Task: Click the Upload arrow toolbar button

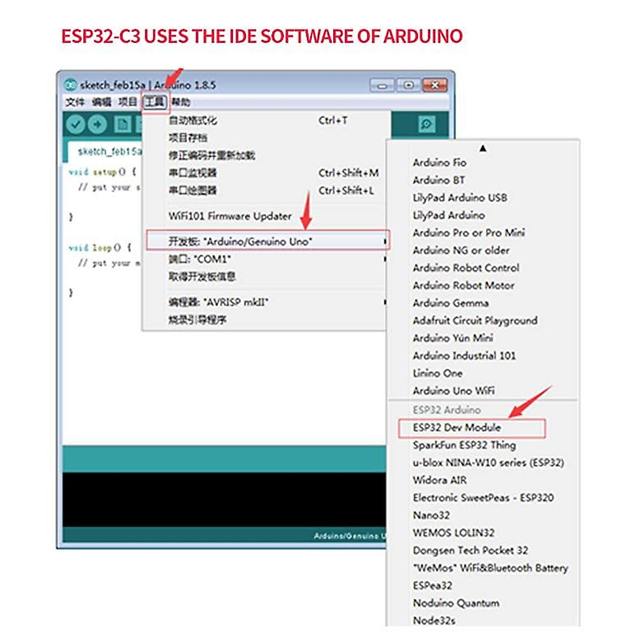Action: (97, 125)
